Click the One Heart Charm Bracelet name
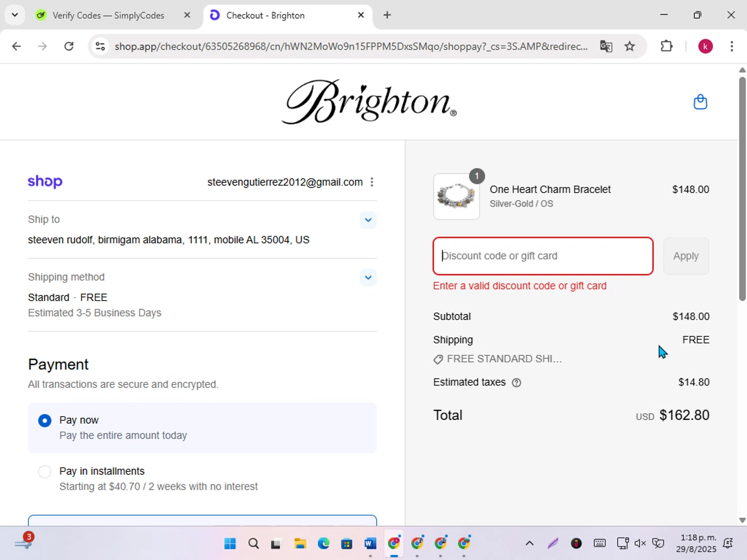 pyautogui.click(x=550, y=190)
